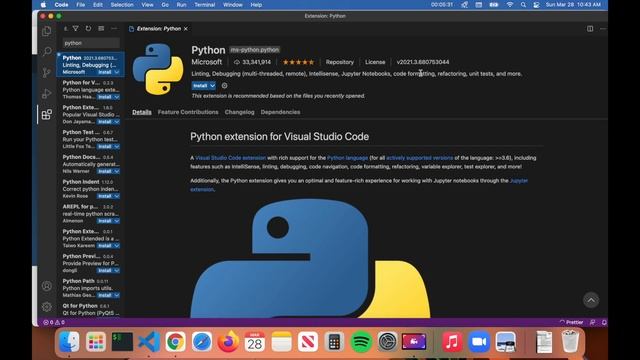Open Google Chrome from the Dock
The width and height of the screenshot is (640, 360).
(x=176, y=342)
